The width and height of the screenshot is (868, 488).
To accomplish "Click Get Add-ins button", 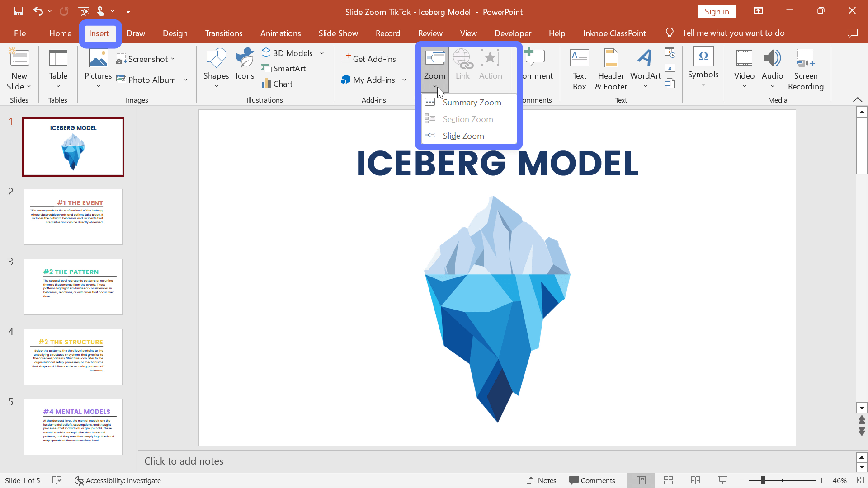I will click(x=370, y=58).
